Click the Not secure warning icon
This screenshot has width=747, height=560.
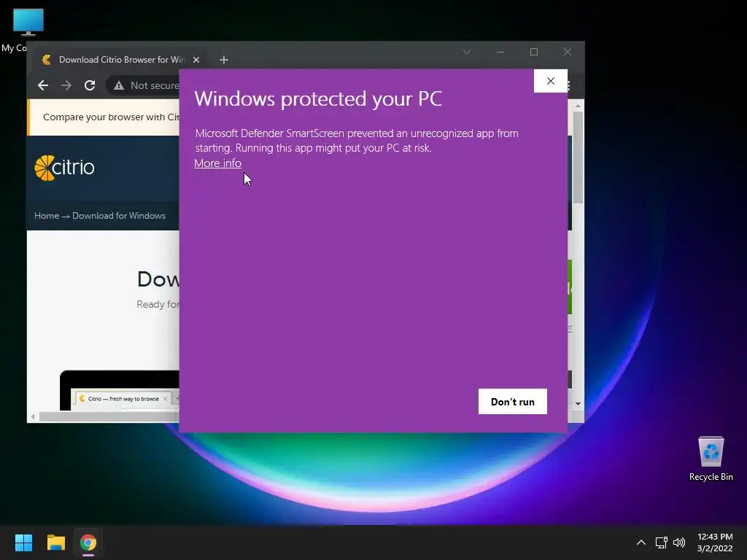click(119, 85)
